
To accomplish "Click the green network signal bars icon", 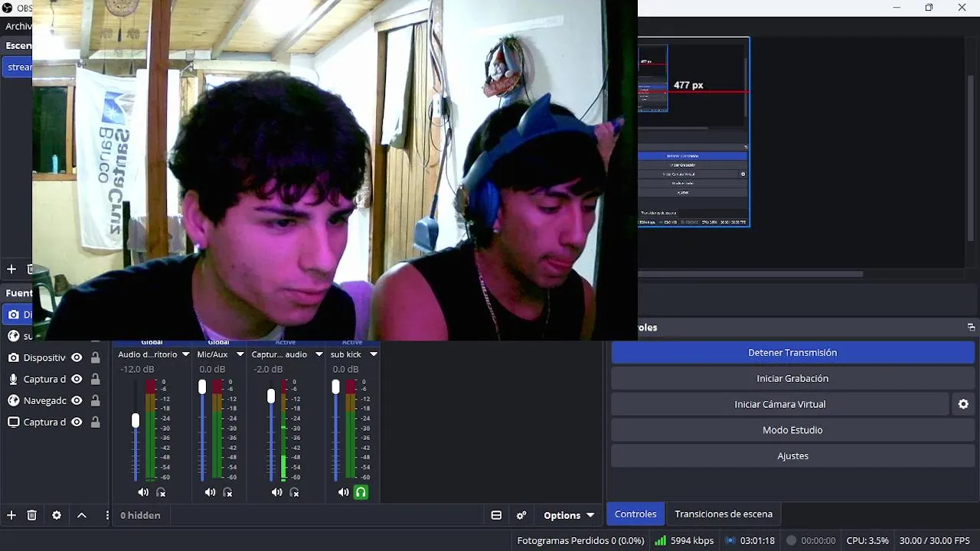I will point(660,540).
